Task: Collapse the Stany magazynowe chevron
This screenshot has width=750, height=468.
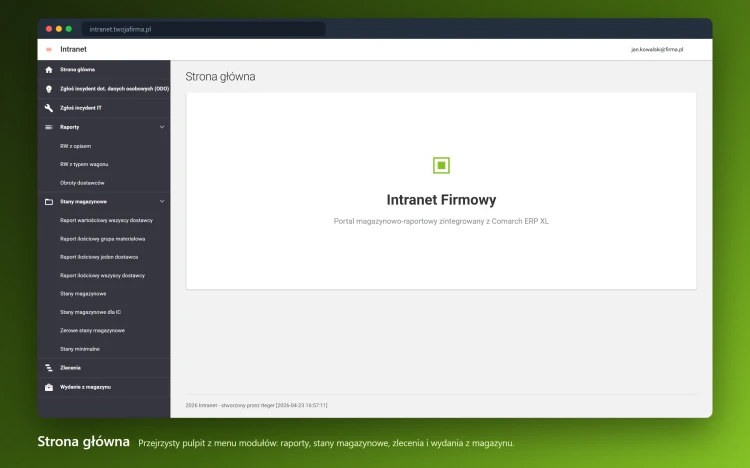Action: (x=162, y=201)
